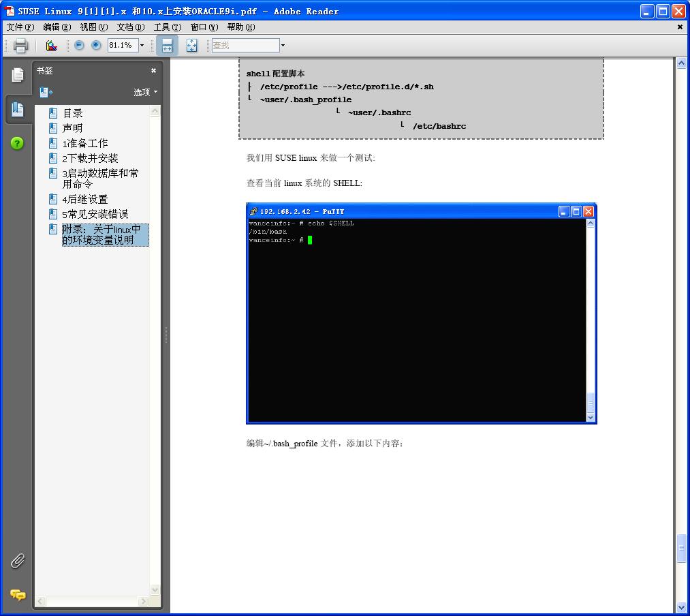Click PuTTY screenshot maximize button
The width and height of the screenshot is (690, 616).
click(576, 212)
